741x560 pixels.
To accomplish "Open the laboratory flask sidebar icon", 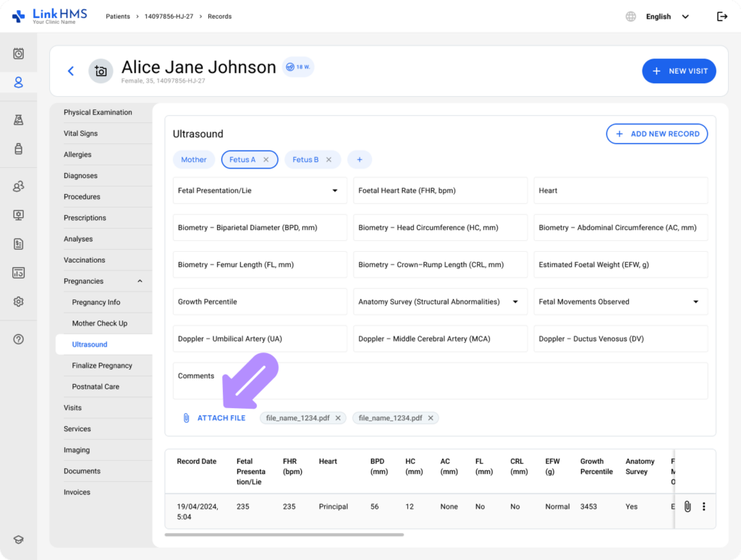I will (x=19, y=120).
